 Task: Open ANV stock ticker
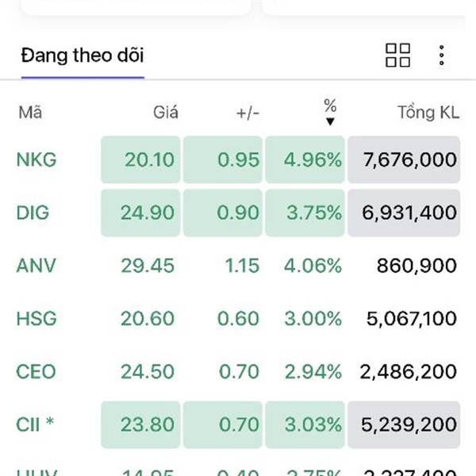tap(36, 266)
